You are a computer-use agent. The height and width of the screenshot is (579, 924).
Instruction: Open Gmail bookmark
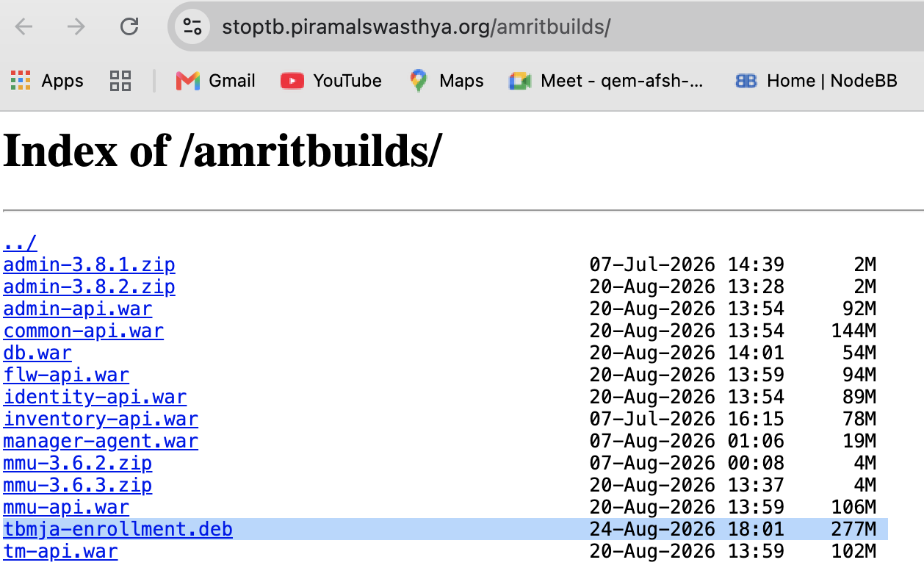216,80
